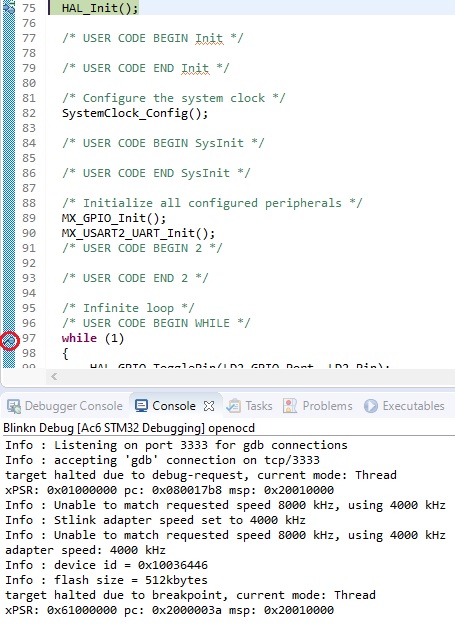Click the MX_GPIO_Init() call in the editor
This screenshot has width=455, height=632.
(x=114, y=218)
